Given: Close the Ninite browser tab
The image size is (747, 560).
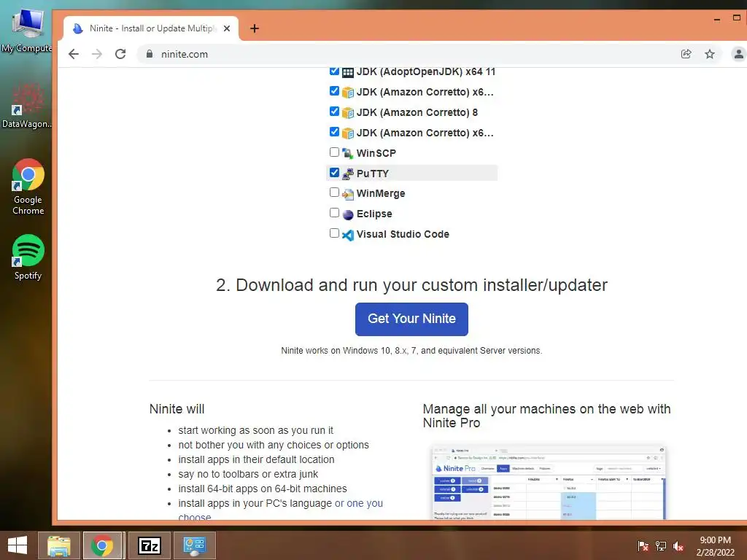Looking at the screenshot, I should point(227,28).
